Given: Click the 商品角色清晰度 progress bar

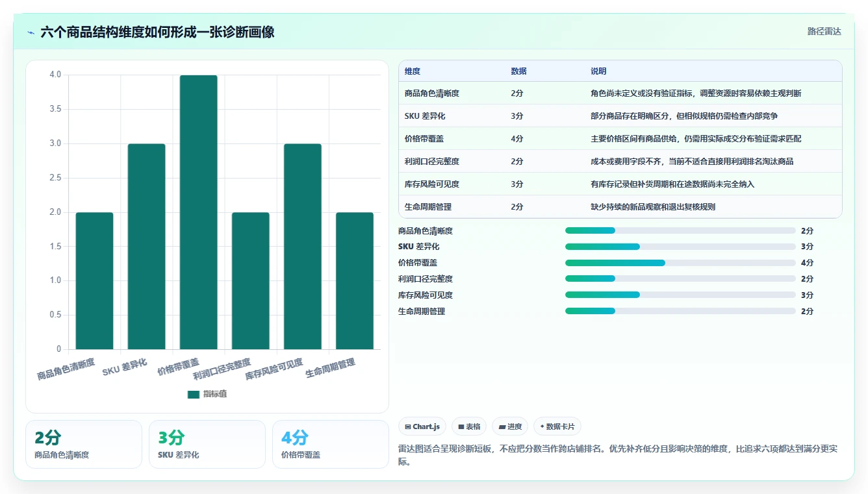Looking at the screenshot, I should point(680,230).
